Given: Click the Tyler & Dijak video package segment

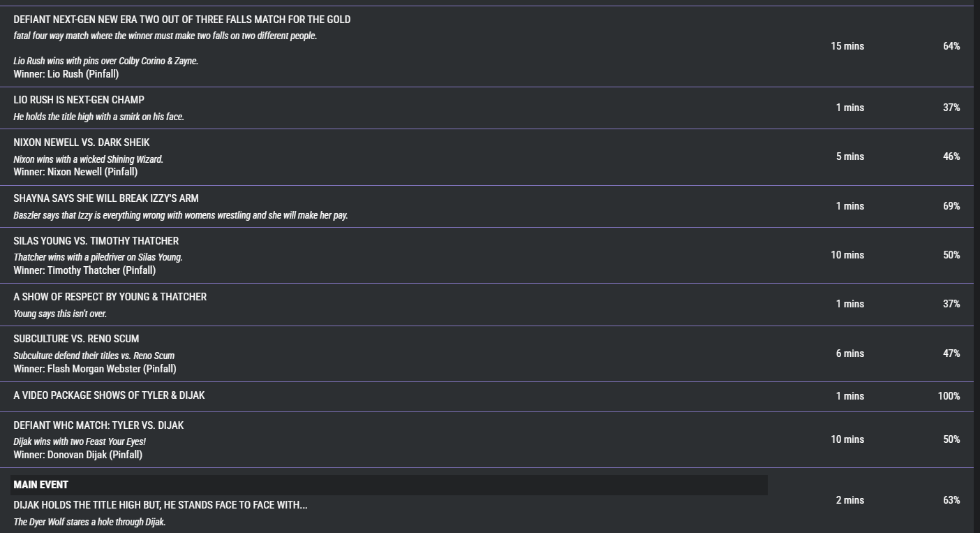Looking at the screenshot, I should coord(109,395).
